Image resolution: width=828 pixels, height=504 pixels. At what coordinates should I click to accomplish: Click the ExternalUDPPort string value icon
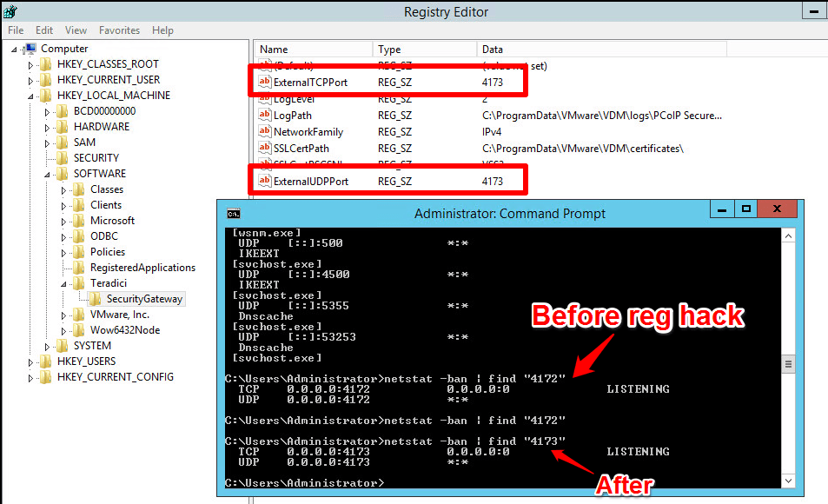click(265, 182)
